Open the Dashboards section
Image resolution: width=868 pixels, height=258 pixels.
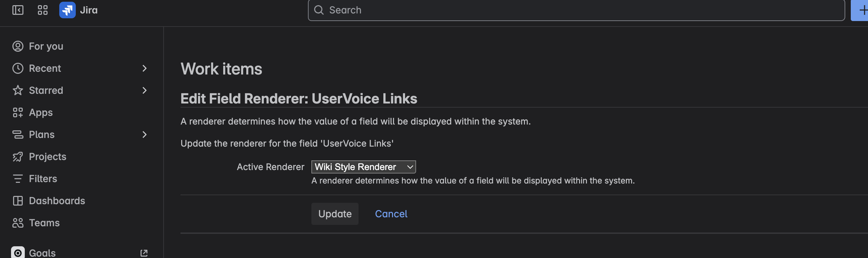coord(57,200)
